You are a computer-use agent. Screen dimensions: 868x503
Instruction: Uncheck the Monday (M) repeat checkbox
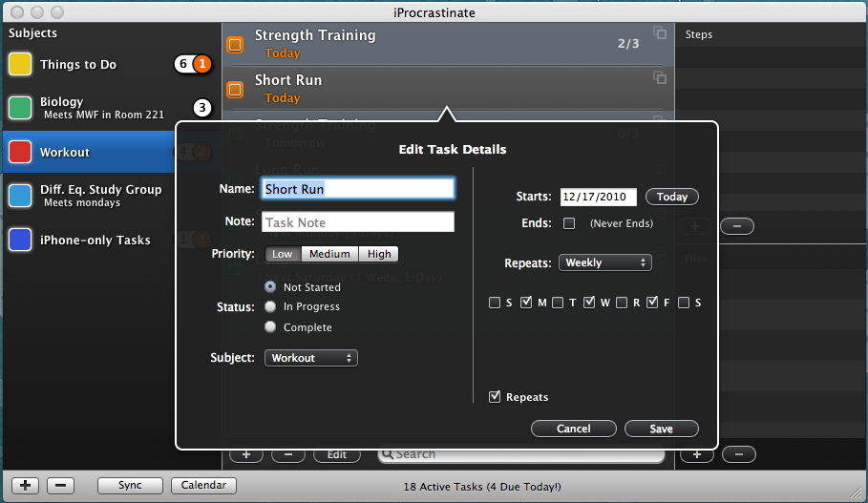coord(526,303)
